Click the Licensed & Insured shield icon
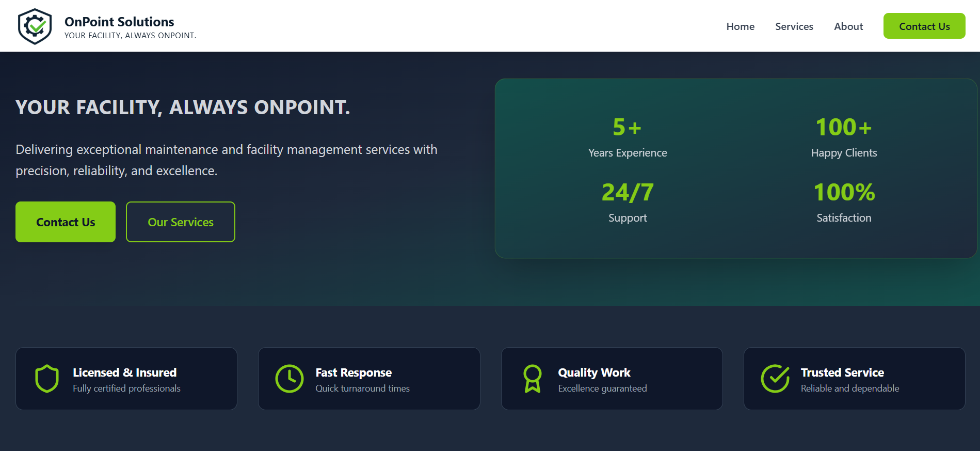 47,379
